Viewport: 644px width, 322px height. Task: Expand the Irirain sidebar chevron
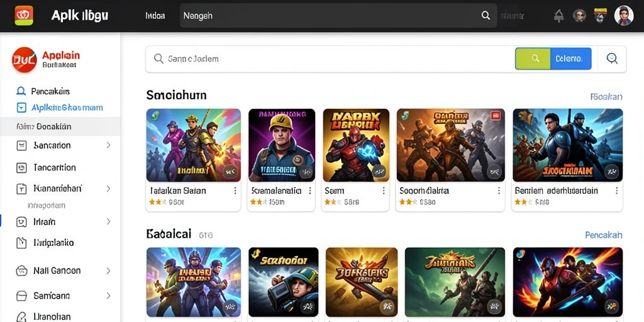(x=108, y=222)
